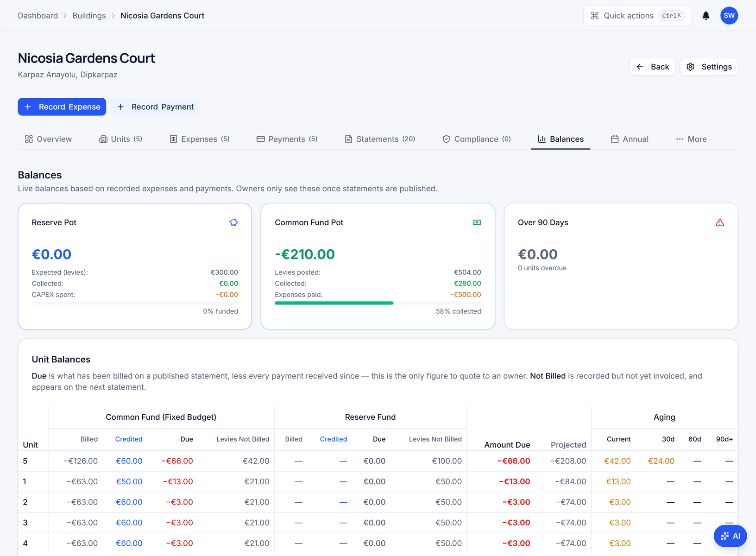Click the Nicosia Gardens Court breadcrumb
The width and height of the screenshot is (756, 556).
pos(162,16)
